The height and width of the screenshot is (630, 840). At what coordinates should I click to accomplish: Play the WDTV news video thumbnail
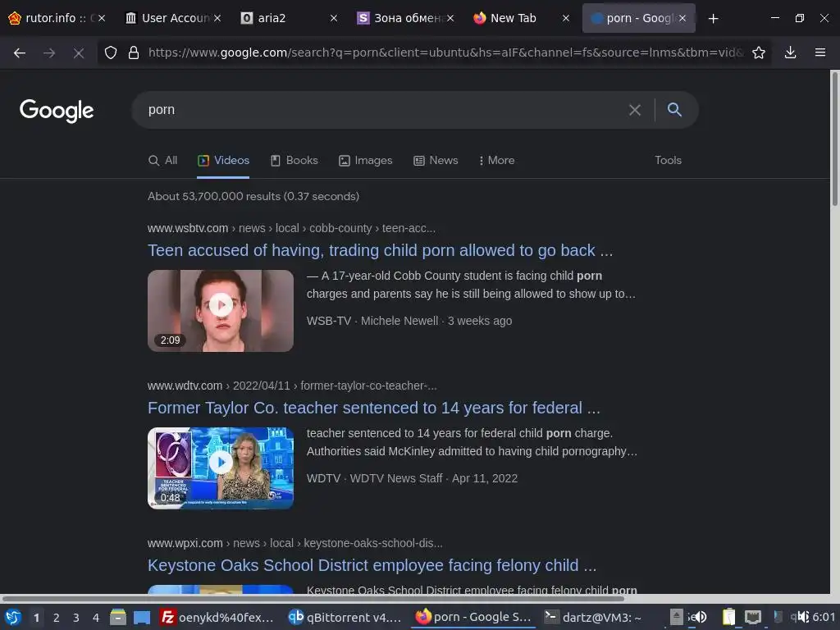tap(221, 468)
